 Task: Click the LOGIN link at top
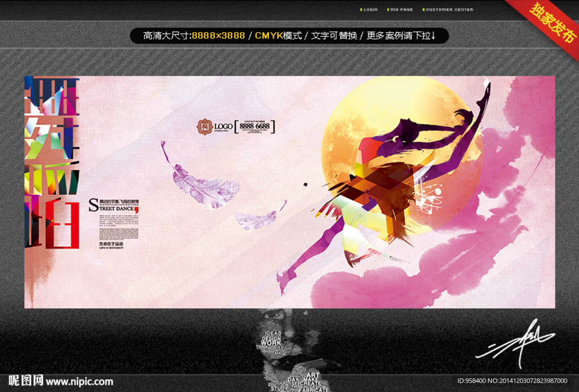pos(370,10)
